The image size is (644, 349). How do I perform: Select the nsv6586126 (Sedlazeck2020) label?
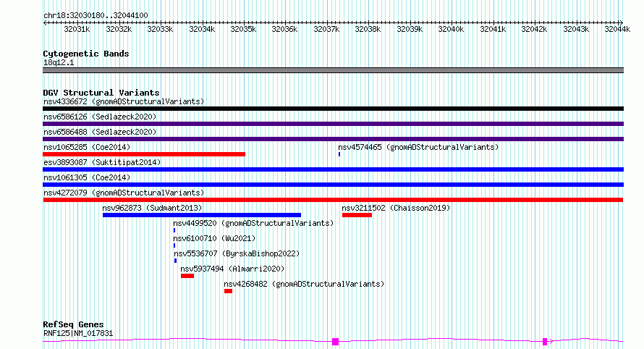pyautogui.click(x=100, y=117)
